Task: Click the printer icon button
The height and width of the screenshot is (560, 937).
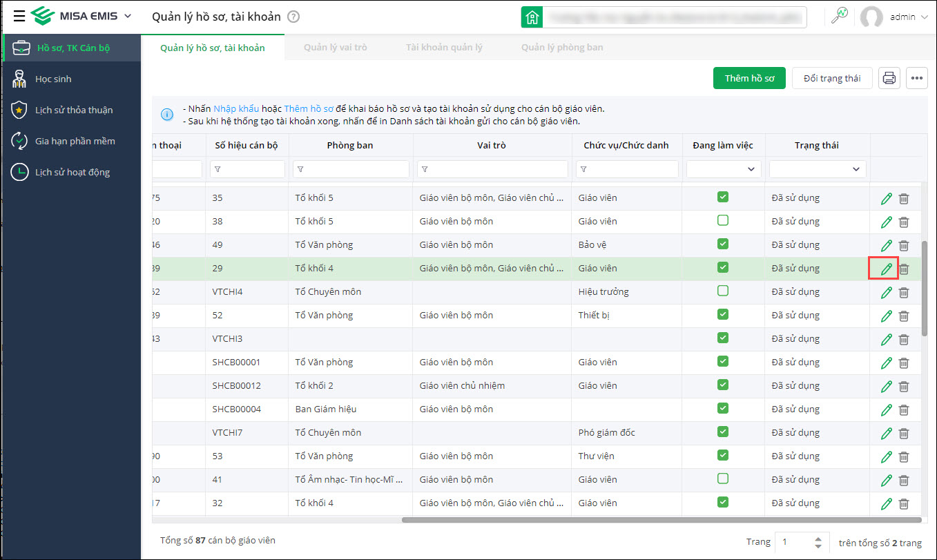Action: pos(889,78)
